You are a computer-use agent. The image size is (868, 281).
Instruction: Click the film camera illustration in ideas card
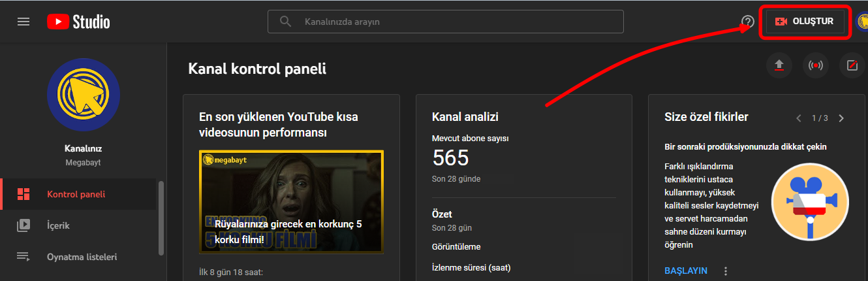[809, 201]
